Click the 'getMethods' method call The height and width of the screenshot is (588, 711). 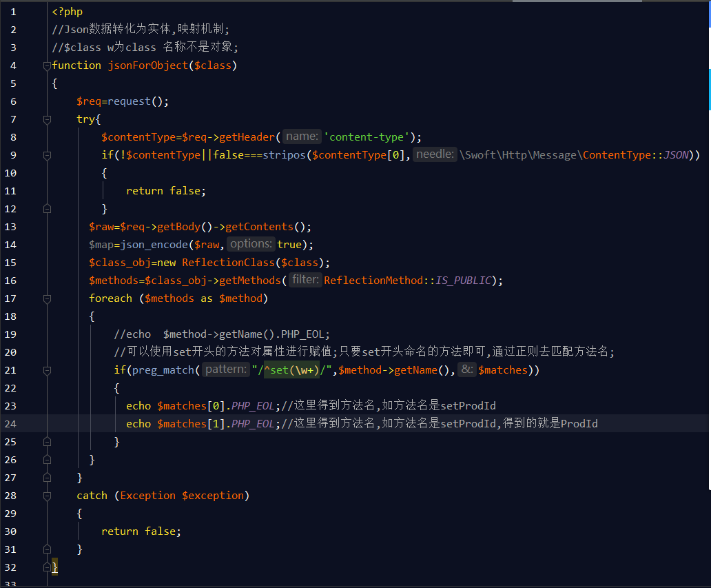pos(250,281)
